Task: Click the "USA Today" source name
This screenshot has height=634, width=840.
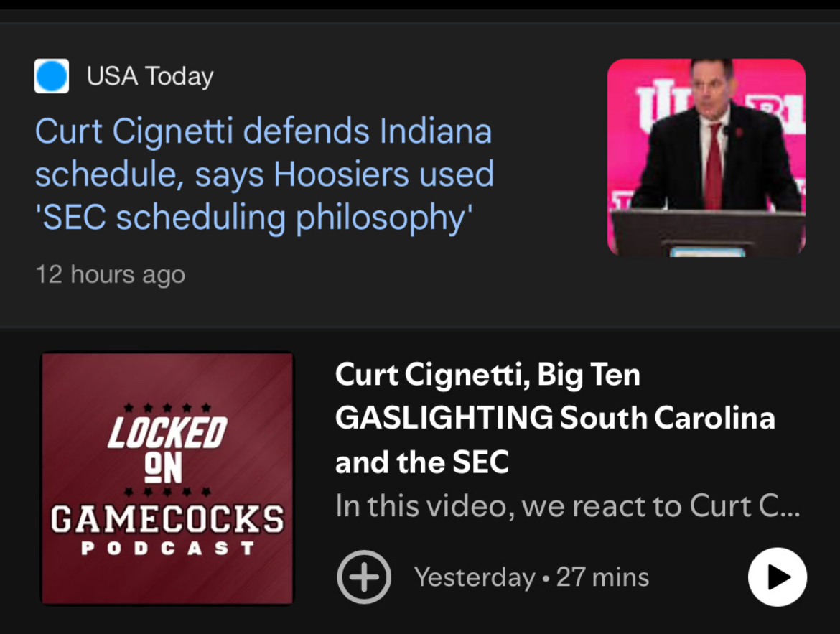Action: tap(150, 76)
